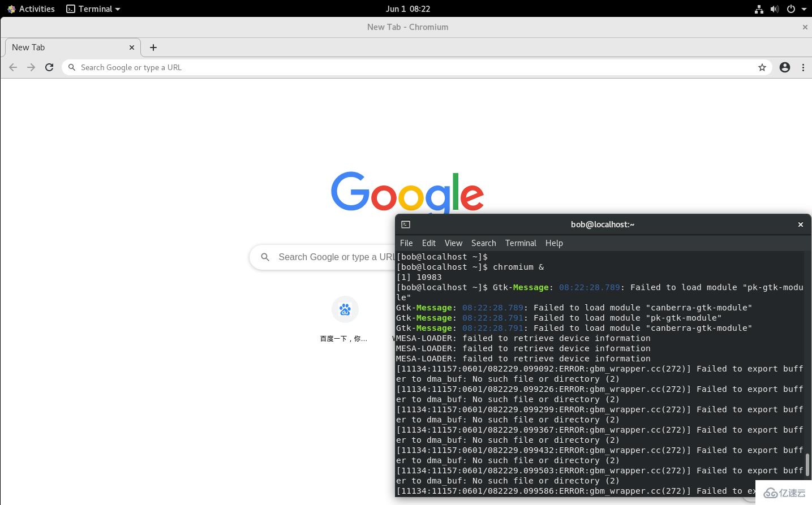This screenshot has width=812, height=505.
Task: Open GNOME Activities overview
Action: (31, 8)
